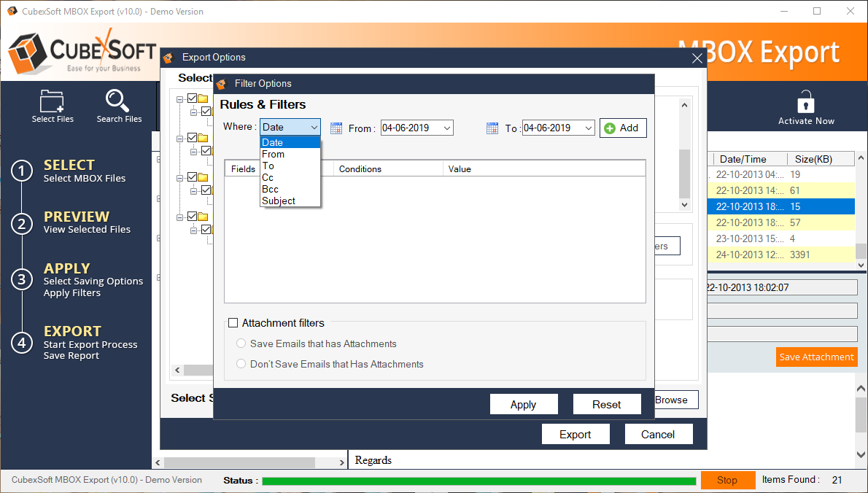This screenshot has height=493, width=868.
Task: Choose Subject from the Where list
Action: coord(279,201)
